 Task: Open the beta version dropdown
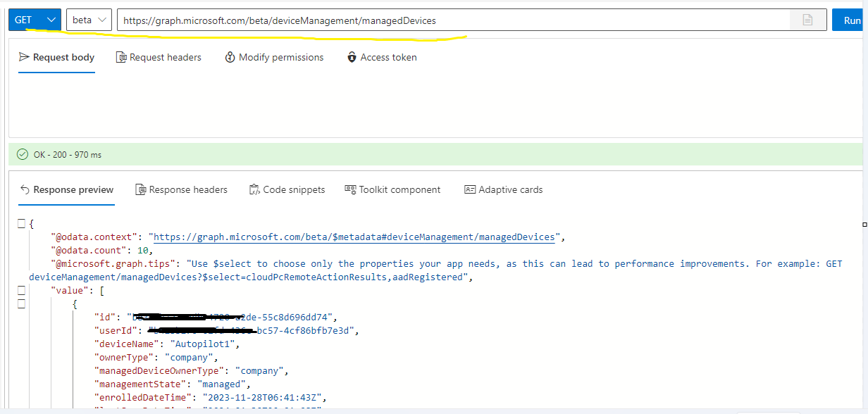click(89, 20)
